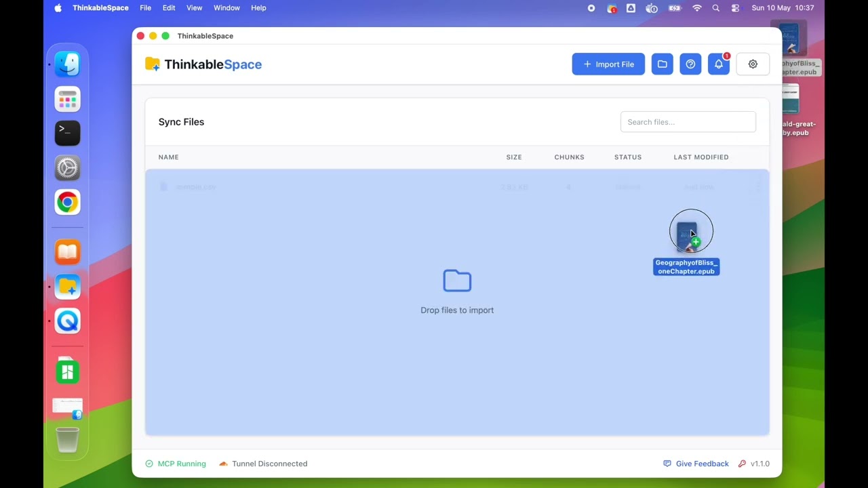
Task: Click the battery charging status icon
Action: click(674, 8)
